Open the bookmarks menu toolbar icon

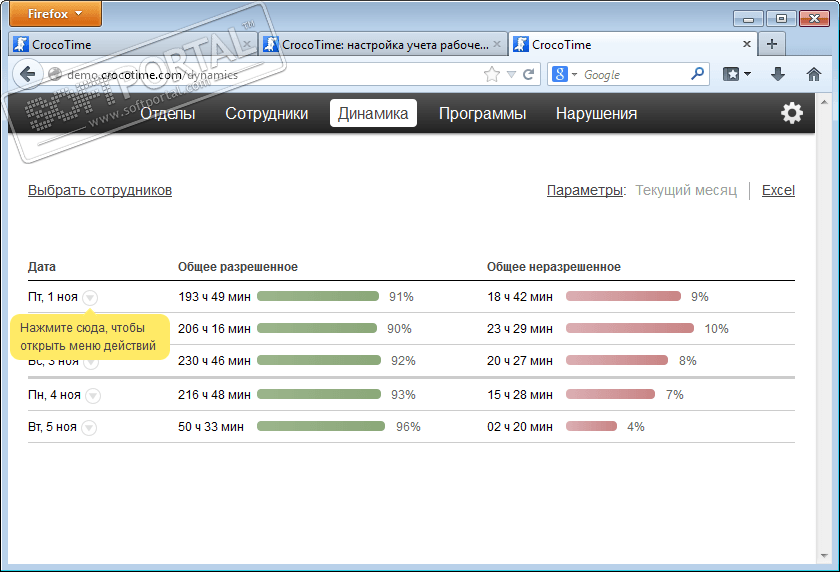click(x=737, y=74)
